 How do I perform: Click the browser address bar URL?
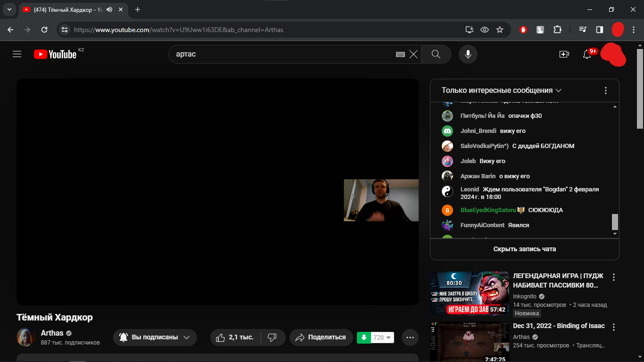click(x=179, y=30)
